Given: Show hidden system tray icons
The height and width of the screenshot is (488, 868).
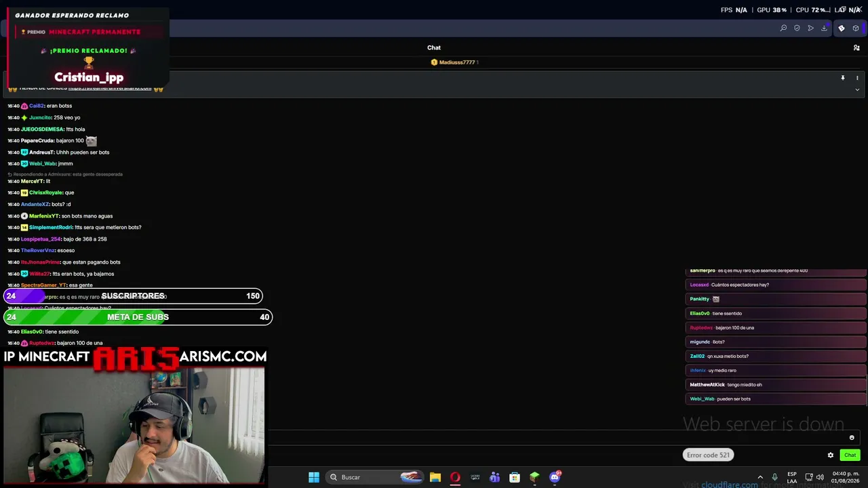Looking at the screenshot, I should (760, 477).
